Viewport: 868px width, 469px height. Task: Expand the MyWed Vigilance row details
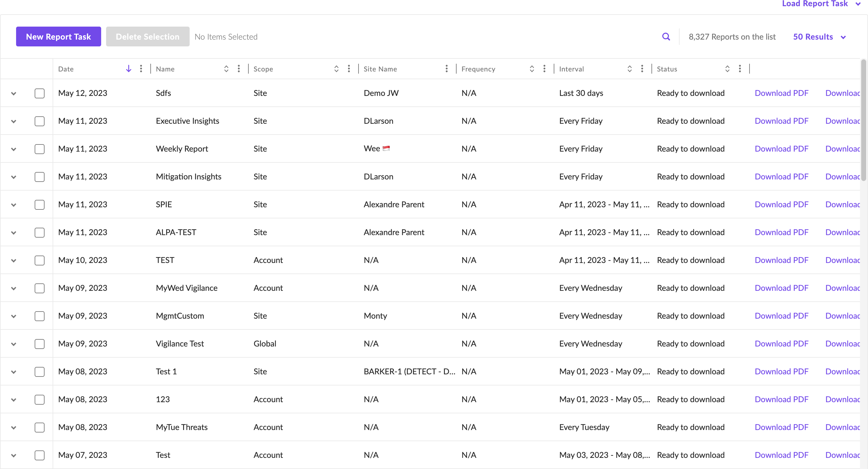pos(14,288)
